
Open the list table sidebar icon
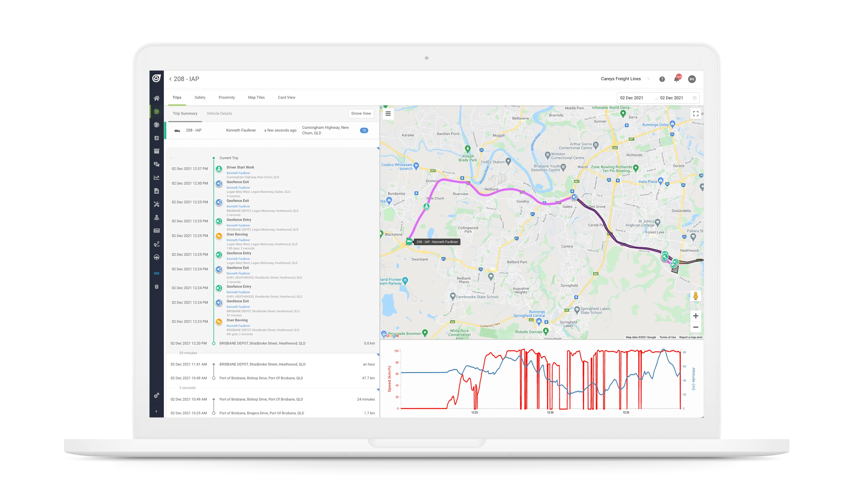click(x=156, y=231)
